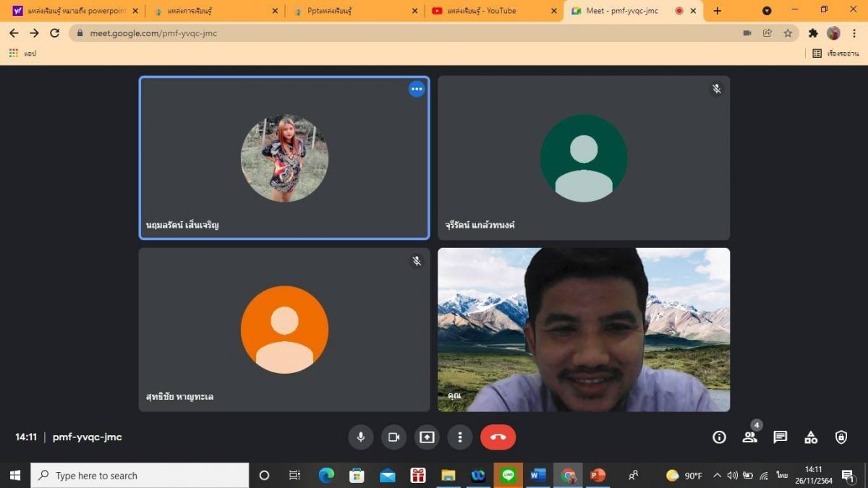The height and width of the screenshot is (488, 868).
Task: Open more options in the call controls
Action: click(x=460, y=437)
